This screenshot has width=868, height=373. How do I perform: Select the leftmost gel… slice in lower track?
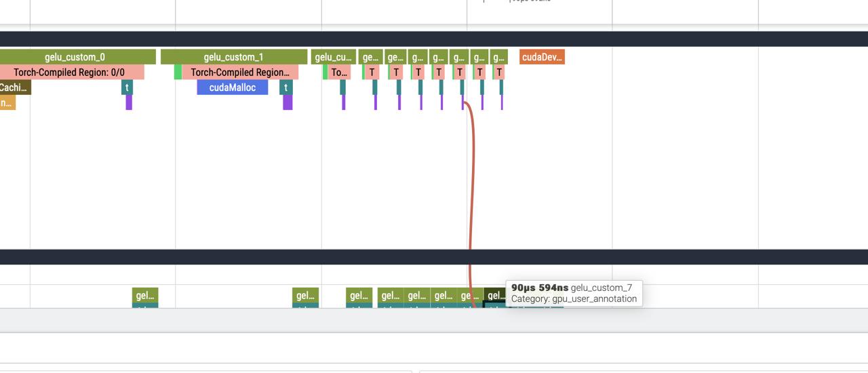[x=145, y=296]
